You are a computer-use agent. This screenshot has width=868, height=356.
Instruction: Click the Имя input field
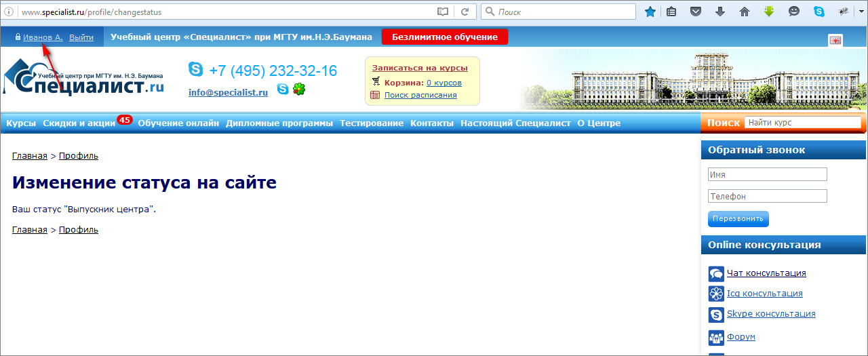coord(768,174)
